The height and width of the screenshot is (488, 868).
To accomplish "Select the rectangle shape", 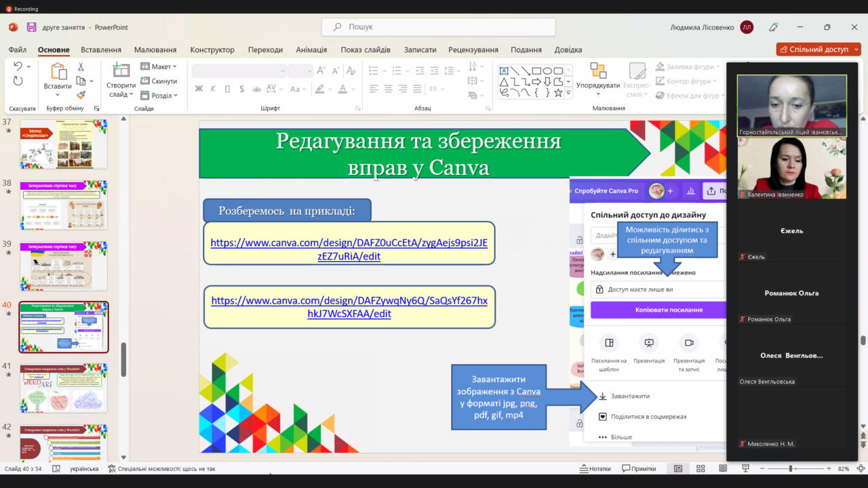I will (536, 70).
